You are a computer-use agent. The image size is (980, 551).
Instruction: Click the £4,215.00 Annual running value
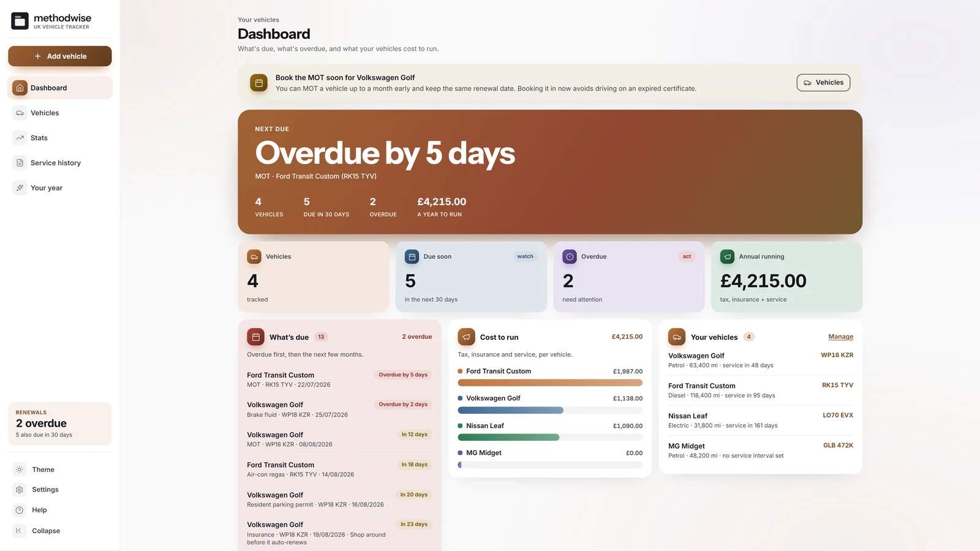pos(763,281)
